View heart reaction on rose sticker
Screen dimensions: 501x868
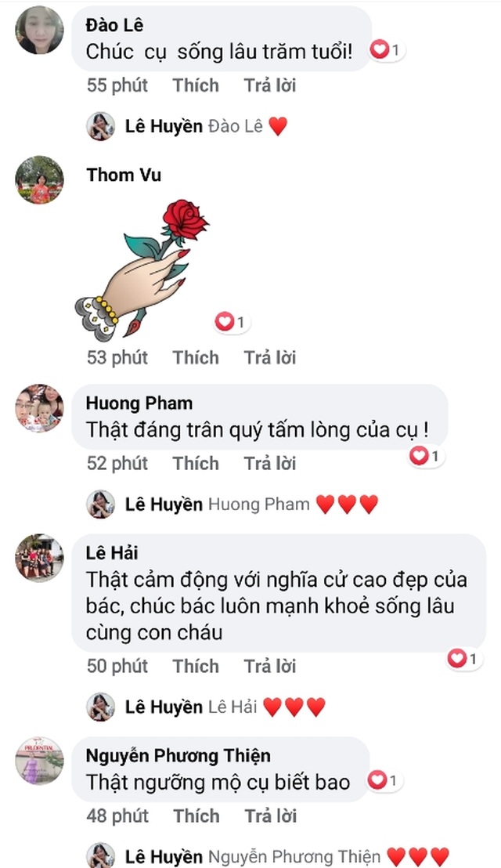[x=232, y=322]
